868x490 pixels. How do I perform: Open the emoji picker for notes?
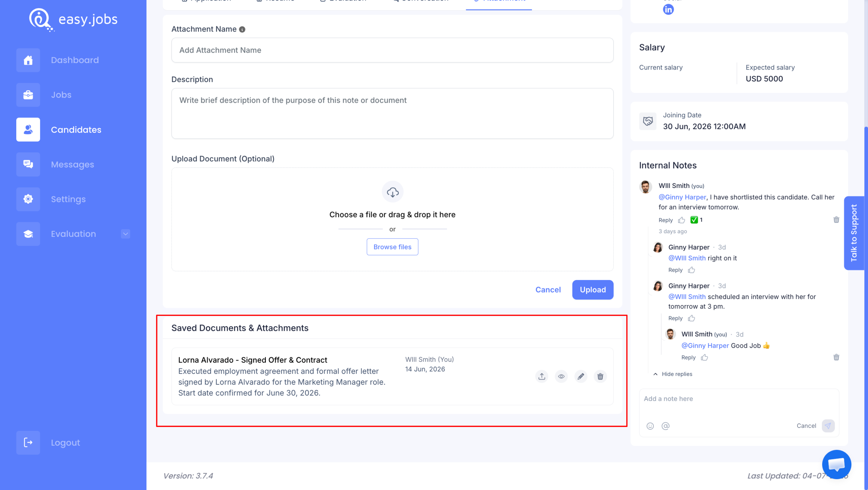point(650,426)
